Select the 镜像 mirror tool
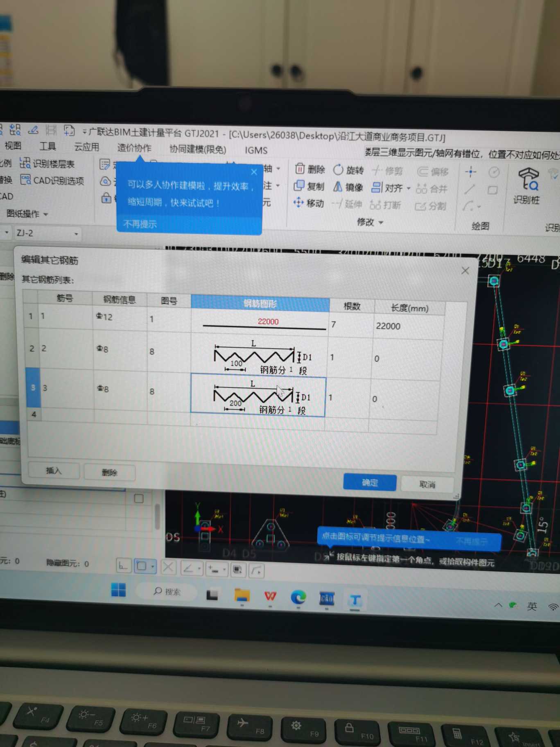560x747 pixels. pyautogui.click(x=348, y=187)
